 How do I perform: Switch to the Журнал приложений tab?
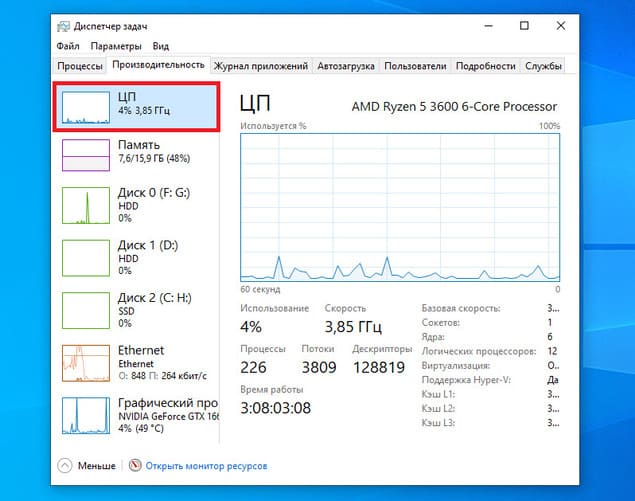point(261,66)
